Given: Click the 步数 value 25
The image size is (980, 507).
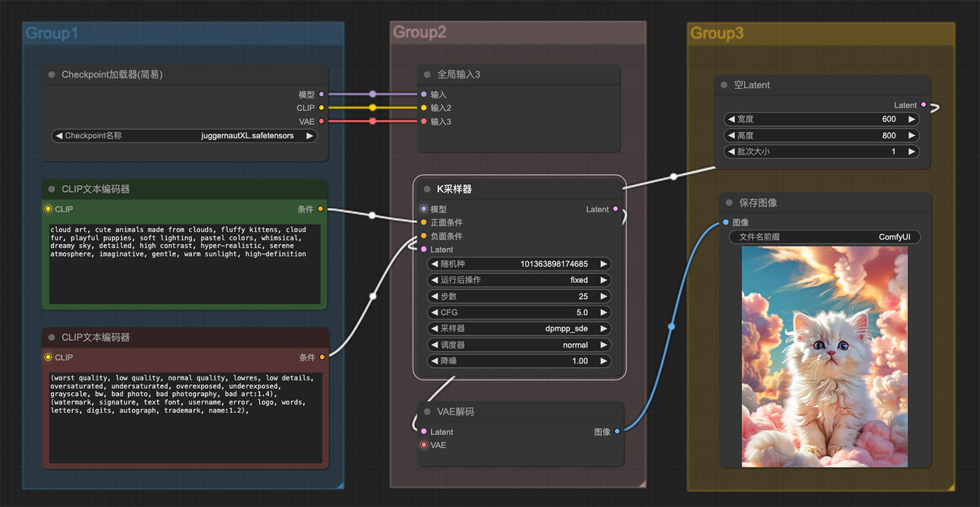Looking at the screenshot, I should pos(583,296).
